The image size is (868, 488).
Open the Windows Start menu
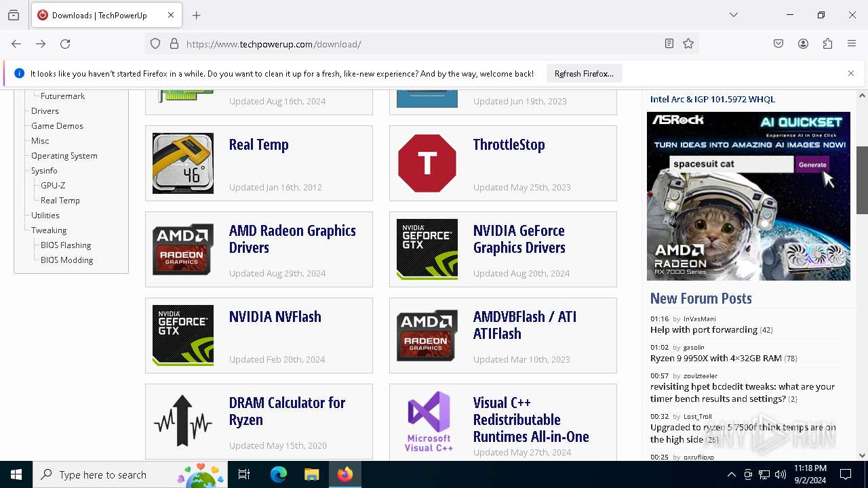click(16, 474)
